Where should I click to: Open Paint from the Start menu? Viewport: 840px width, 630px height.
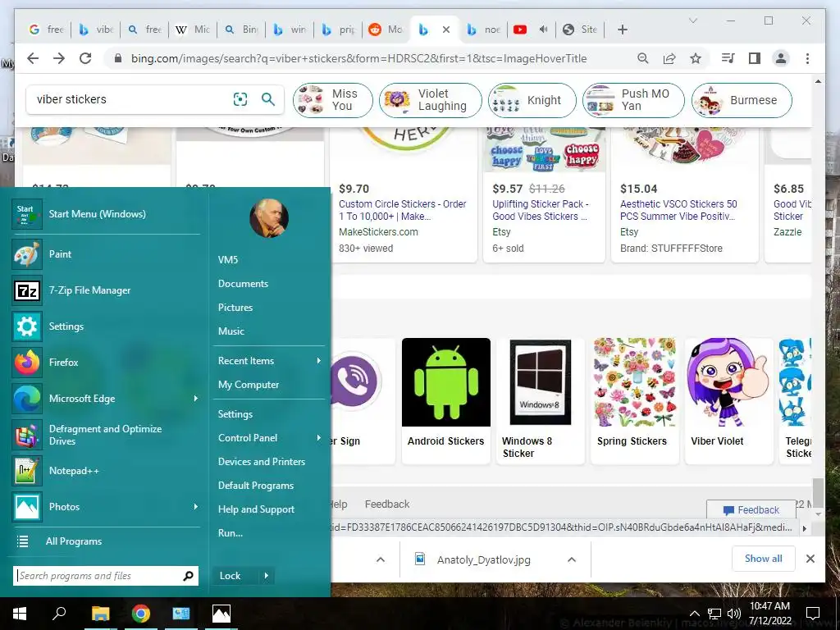(106, 254)
